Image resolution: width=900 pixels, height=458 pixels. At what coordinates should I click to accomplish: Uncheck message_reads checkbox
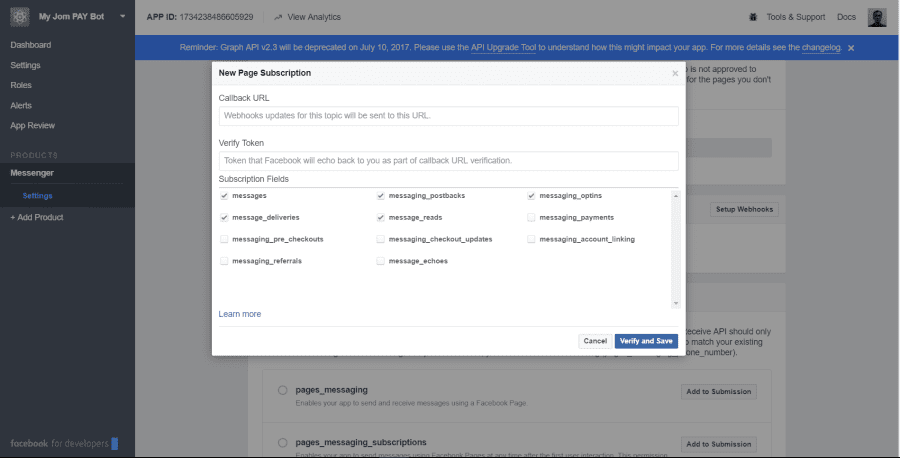coord(381,218)
